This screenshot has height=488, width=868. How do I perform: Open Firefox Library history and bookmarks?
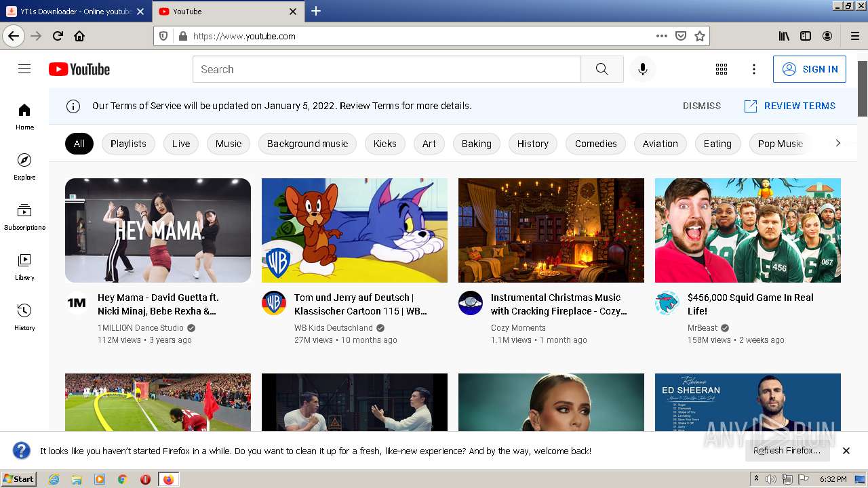pyautogui.click(x=784, y=36)
